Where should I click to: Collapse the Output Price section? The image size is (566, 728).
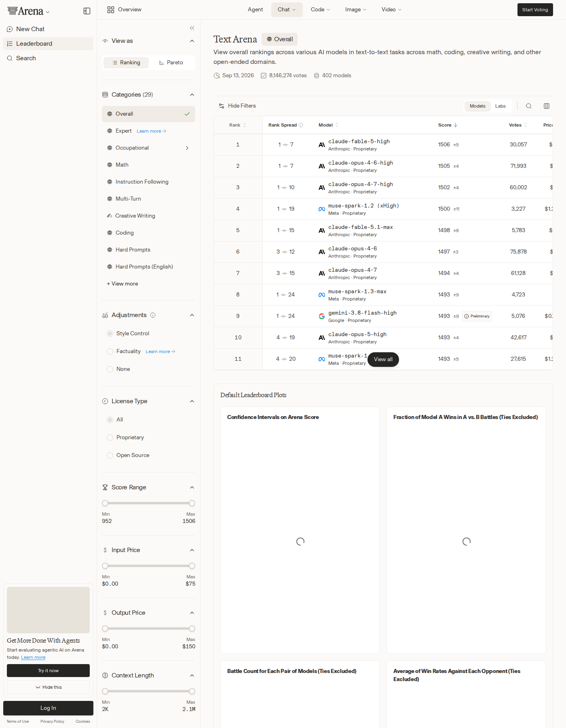point(192,613)
